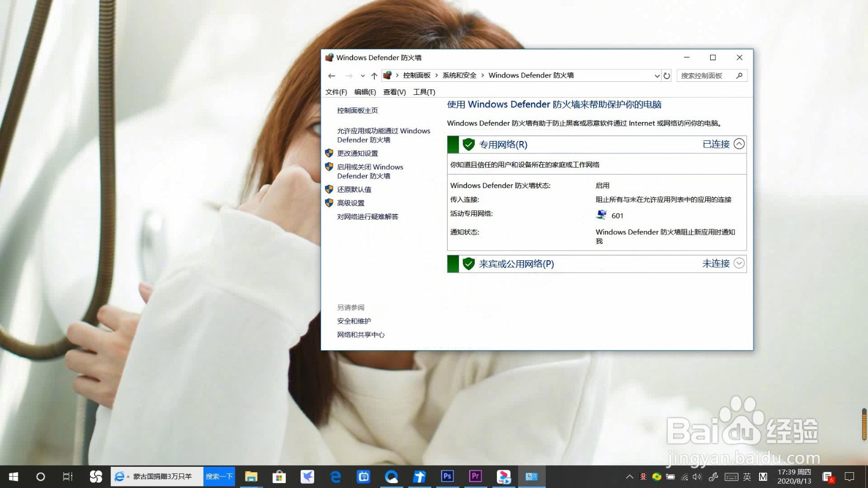Click 控制面板 in the breadcrumb
Viewport: 868px width, 488px height.
tap(417, 75)
